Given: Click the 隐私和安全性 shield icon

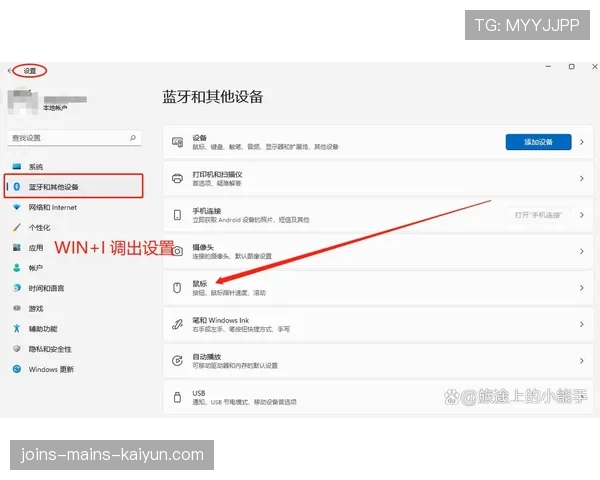Looking at the screenshot, I should point(17,349).
